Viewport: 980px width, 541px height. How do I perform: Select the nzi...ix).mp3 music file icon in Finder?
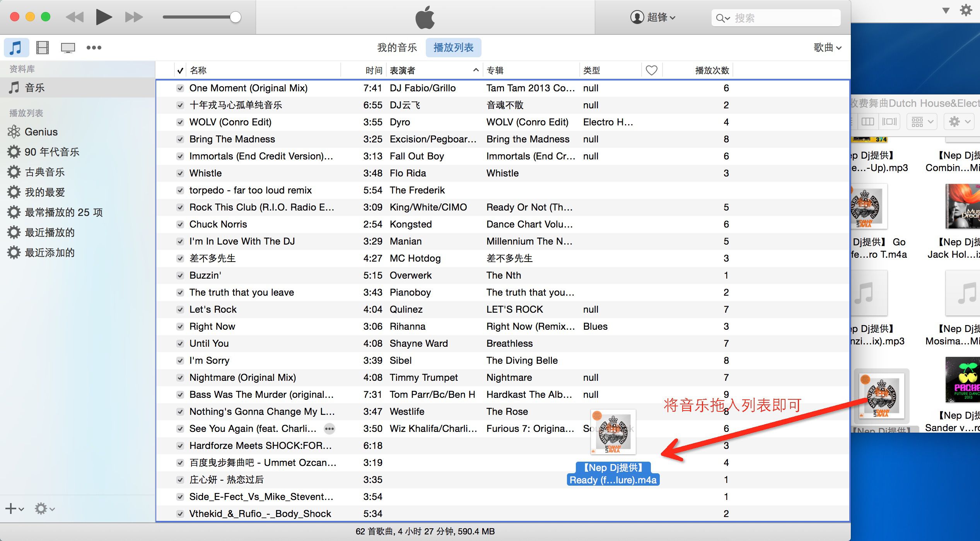tap(869, 293)
